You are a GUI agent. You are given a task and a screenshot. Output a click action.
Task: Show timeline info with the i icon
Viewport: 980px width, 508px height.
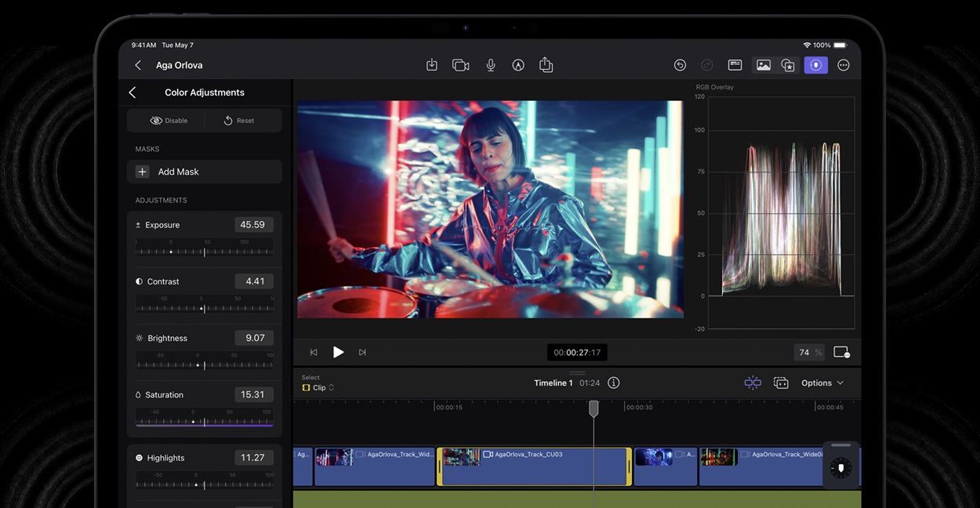(x=614, y=383)
